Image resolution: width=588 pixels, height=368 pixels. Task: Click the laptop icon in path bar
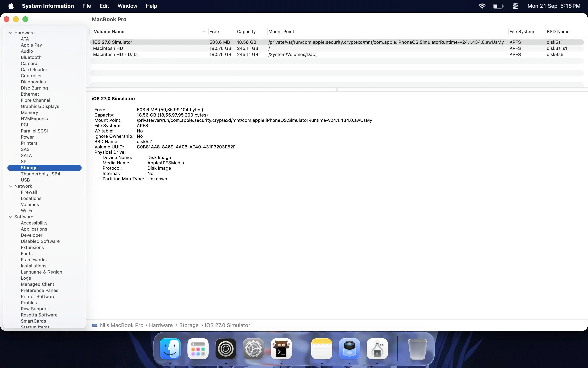pos(95,325)
